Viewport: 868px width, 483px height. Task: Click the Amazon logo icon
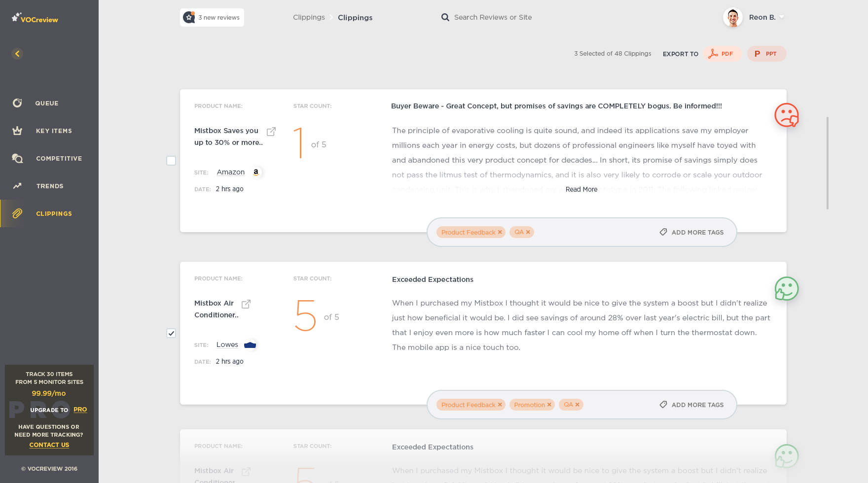click(x=256, y=172)
